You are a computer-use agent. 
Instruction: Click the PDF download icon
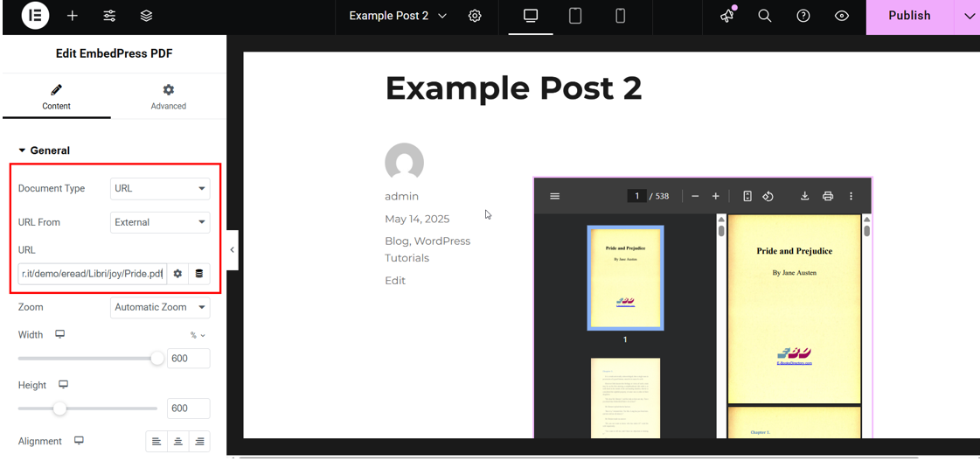pyautogui.click(x=804, y=196)
